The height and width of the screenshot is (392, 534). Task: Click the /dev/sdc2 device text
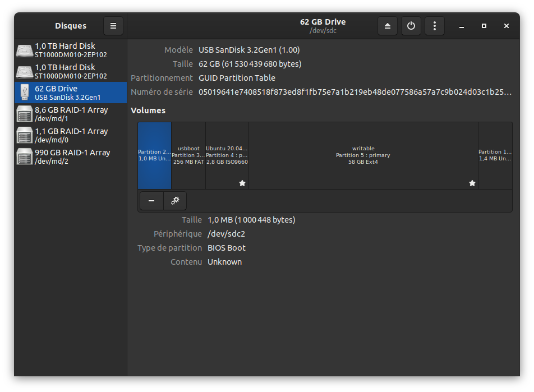(227, 234)
